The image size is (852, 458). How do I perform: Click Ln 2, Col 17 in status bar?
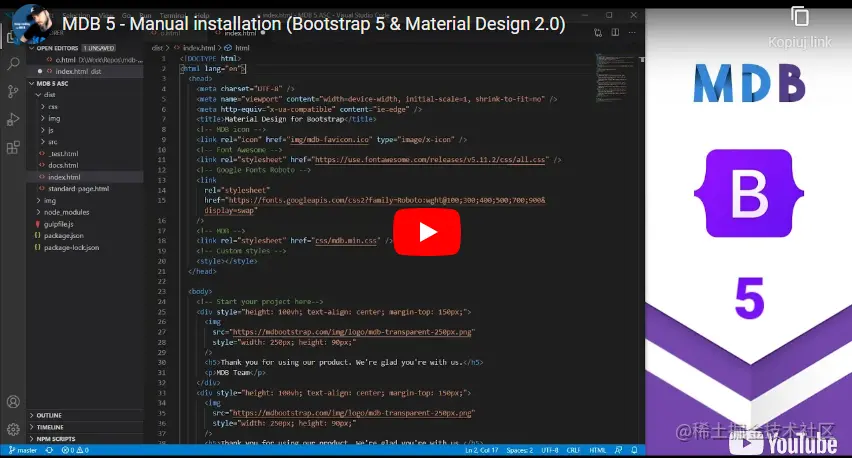click(481, 450)
